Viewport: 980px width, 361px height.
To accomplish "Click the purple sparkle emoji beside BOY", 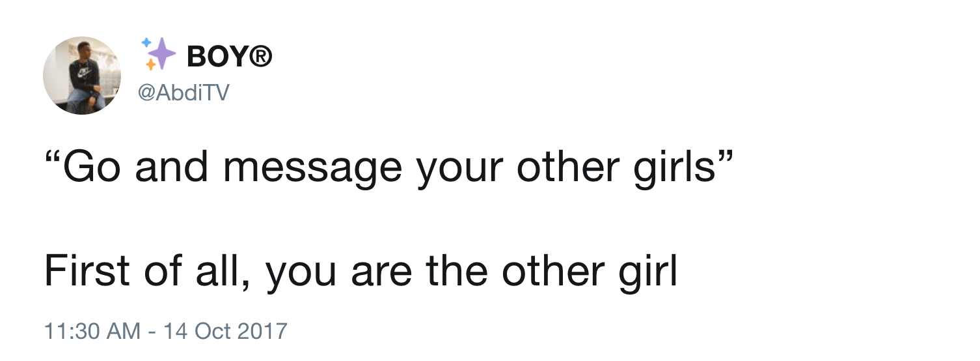I will (161, 54).
